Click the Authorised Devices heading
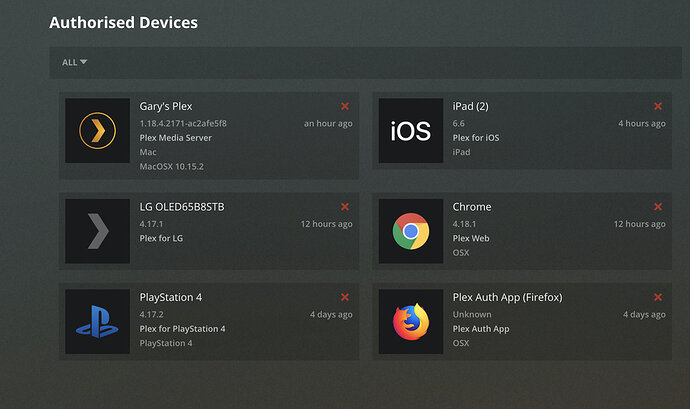This screenshot has height=409, width=690. [x=123, y=22]
